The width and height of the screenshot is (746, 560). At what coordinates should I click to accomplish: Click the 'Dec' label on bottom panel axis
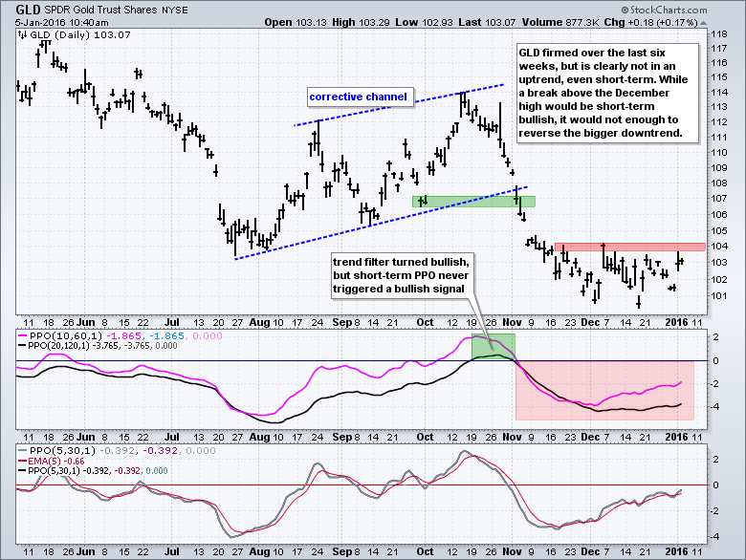[x=590, y=551]
